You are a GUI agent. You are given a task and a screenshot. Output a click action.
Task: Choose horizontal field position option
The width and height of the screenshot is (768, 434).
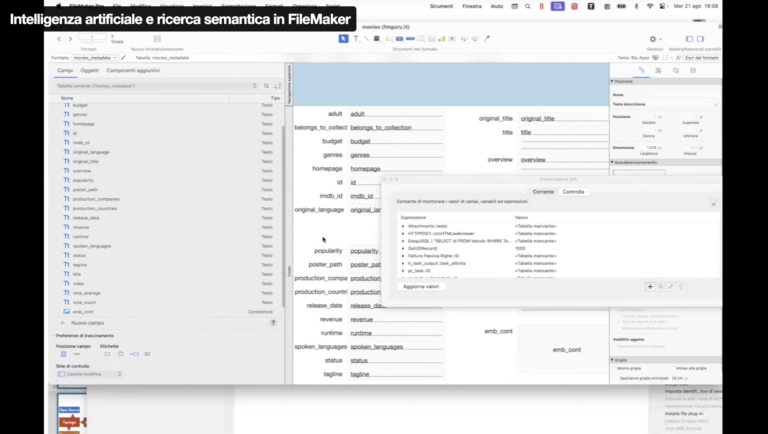(x=76, y=354)
